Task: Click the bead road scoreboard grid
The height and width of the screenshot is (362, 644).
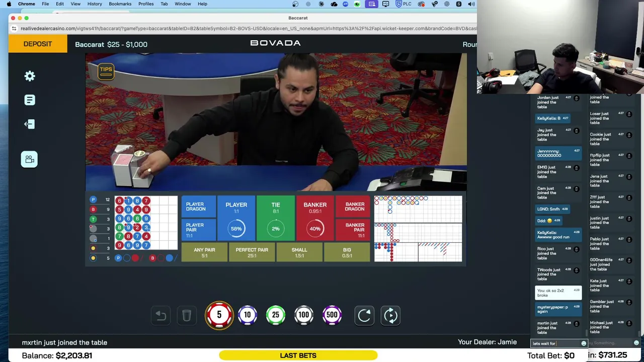Action: (146, 223)
